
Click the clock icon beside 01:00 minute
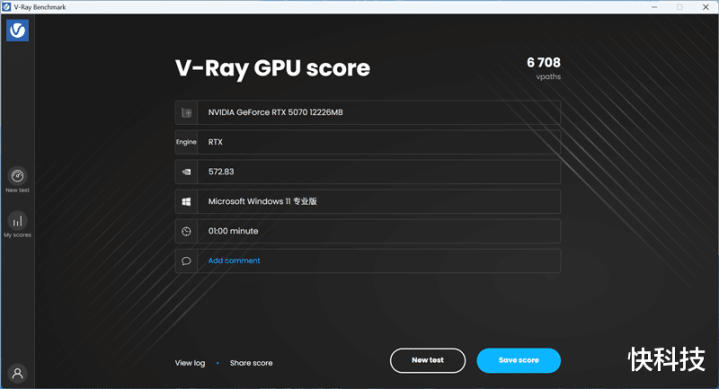[x=186, y=231]
